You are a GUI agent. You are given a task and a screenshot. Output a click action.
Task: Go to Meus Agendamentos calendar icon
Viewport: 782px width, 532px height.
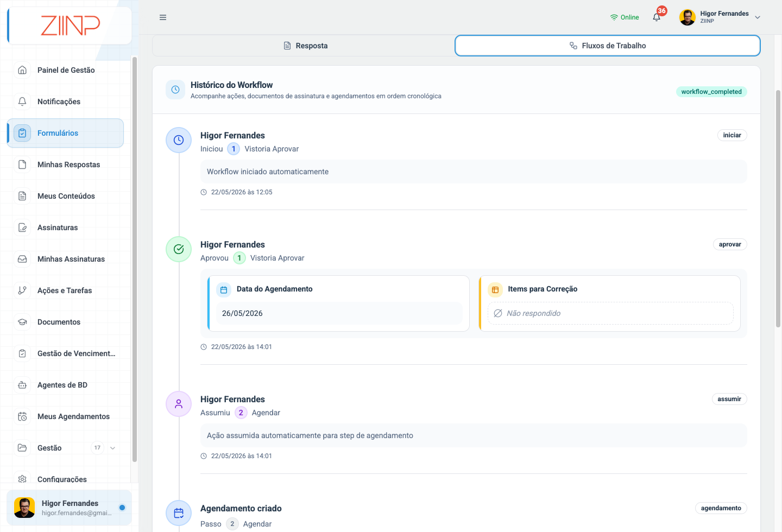click(x=22, y=416)
